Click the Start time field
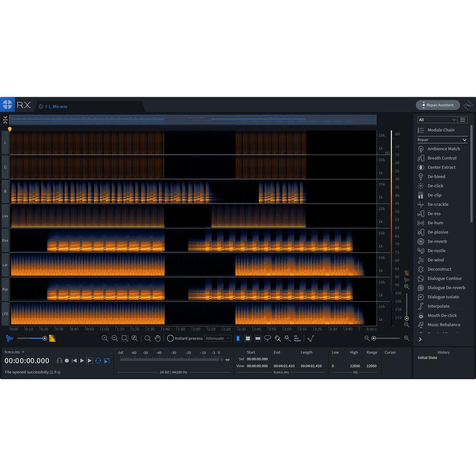The image size is (476, 476). 257,358
